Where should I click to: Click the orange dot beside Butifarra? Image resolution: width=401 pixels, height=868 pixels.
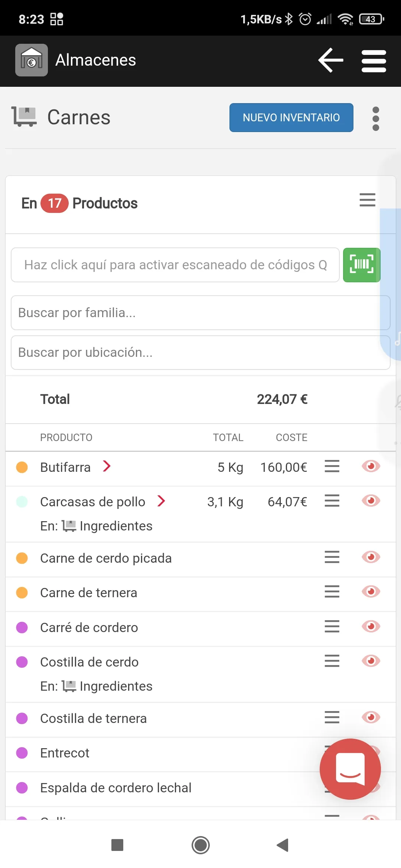pyautogui.click(x=22, y=467)
